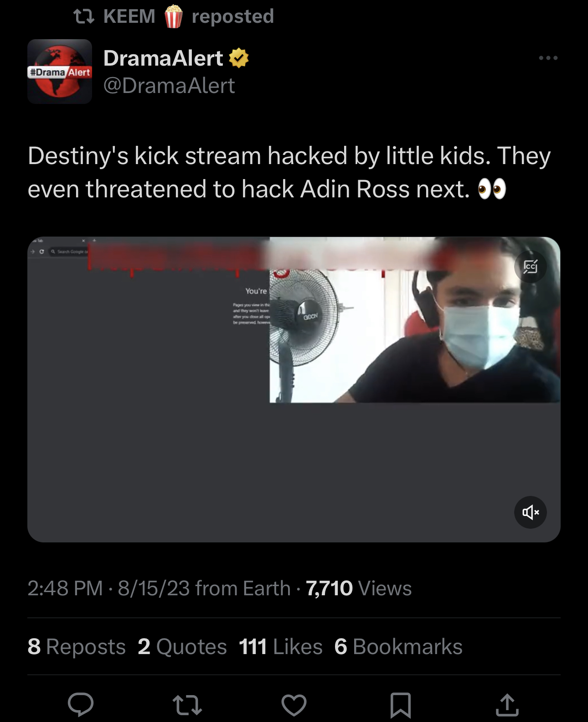View the 8 Reposts list
The height and width of the screenshot is (722, 588).
point(77,646)
